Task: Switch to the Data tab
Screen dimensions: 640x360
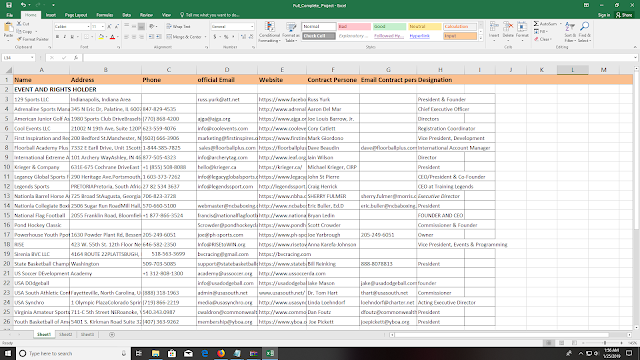Action: pyautogui.click(x=127, y=15)
